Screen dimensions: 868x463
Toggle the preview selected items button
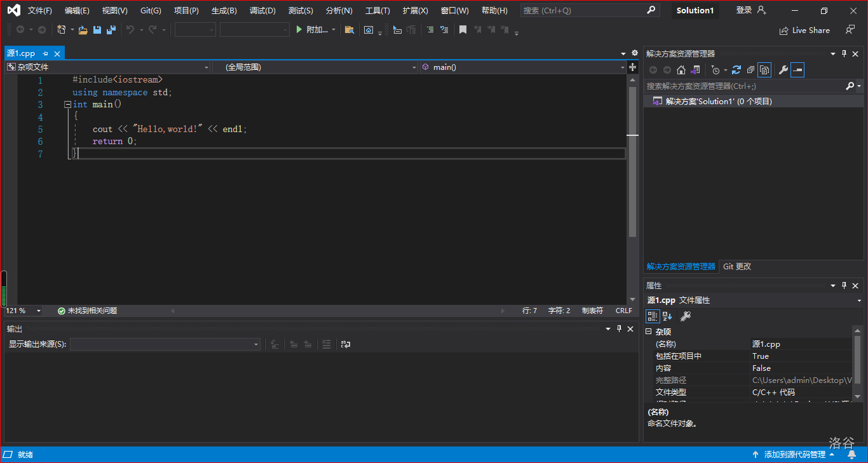[797, 70]
